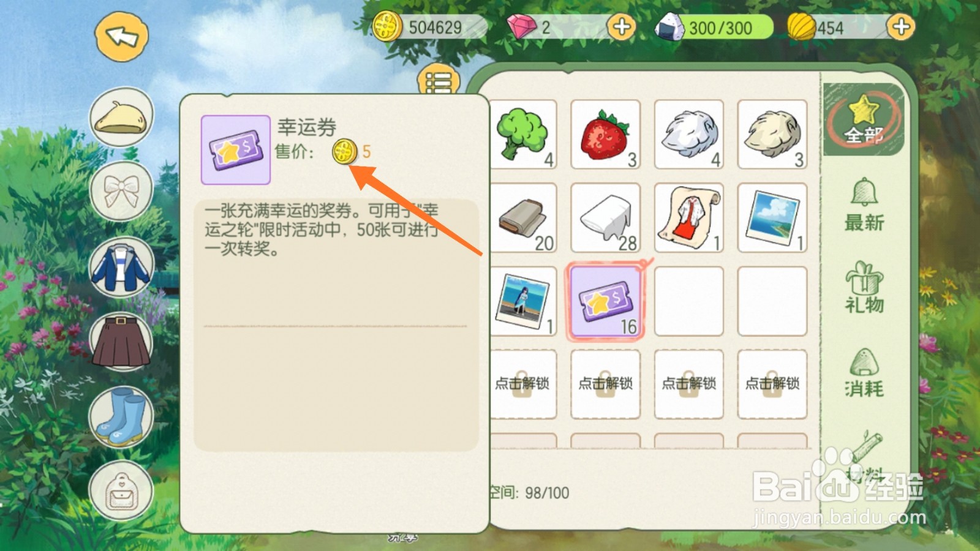Select the strawberry item in inventory
Image resolution: width=980 pixels, height=551 pixels.
[x=606, y=135]
